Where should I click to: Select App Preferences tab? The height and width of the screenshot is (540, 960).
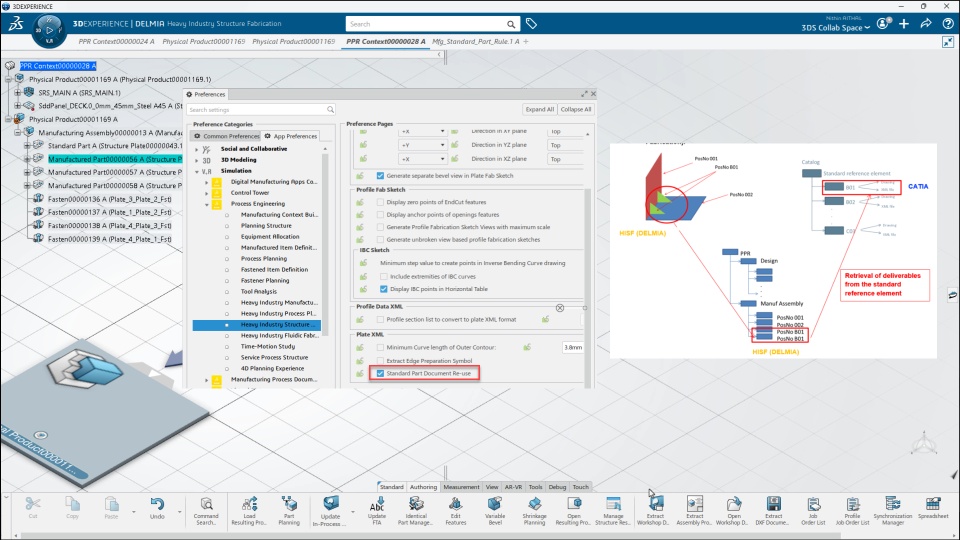291,136
